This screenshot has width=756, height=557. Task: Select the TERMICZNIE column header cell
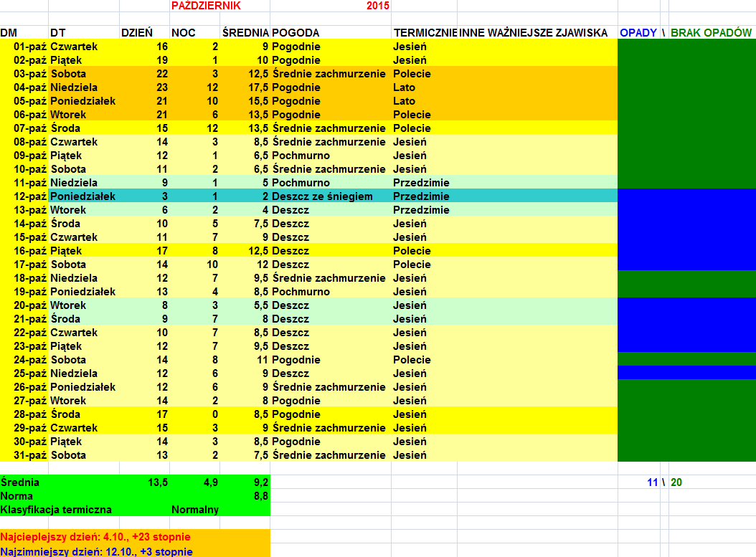click(425, 33)
